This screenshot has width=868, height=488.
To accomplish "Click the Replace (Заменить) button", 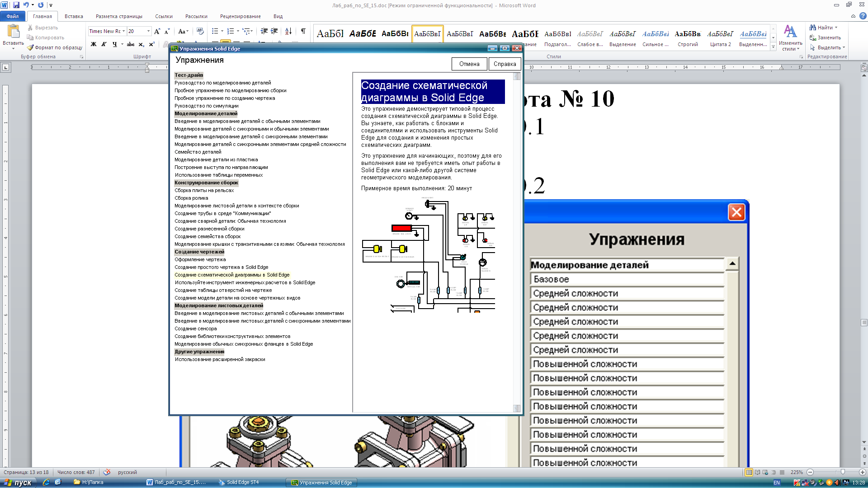I will click(x=825, y=38).
